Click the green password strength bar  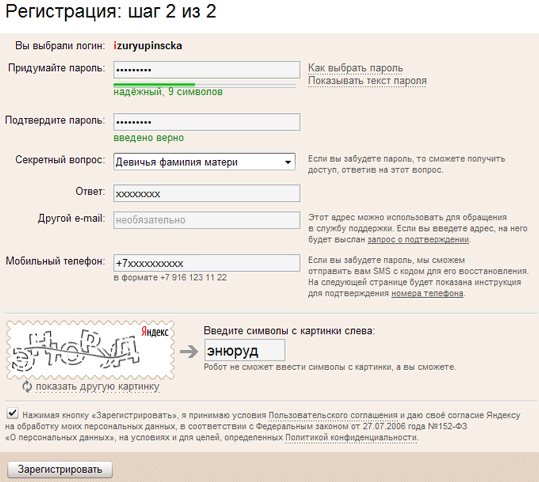point(154,84)
